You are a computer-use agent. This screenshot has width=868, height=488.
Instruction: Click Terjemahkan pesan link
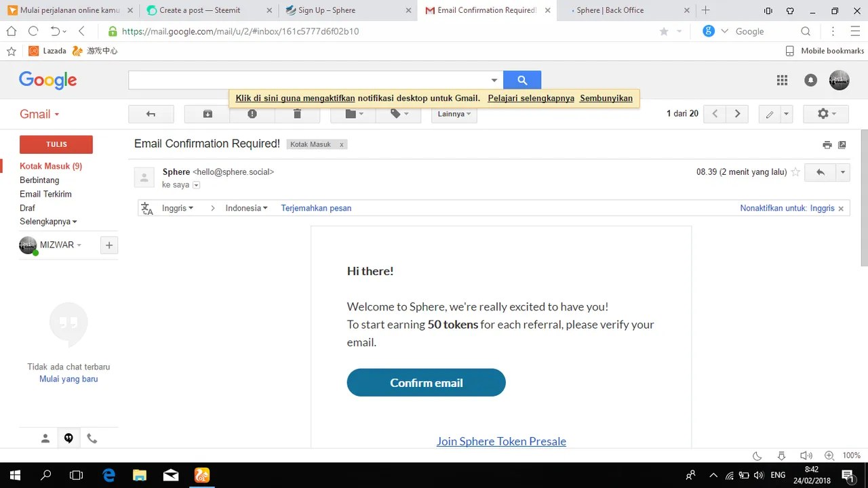coord(316,208)
